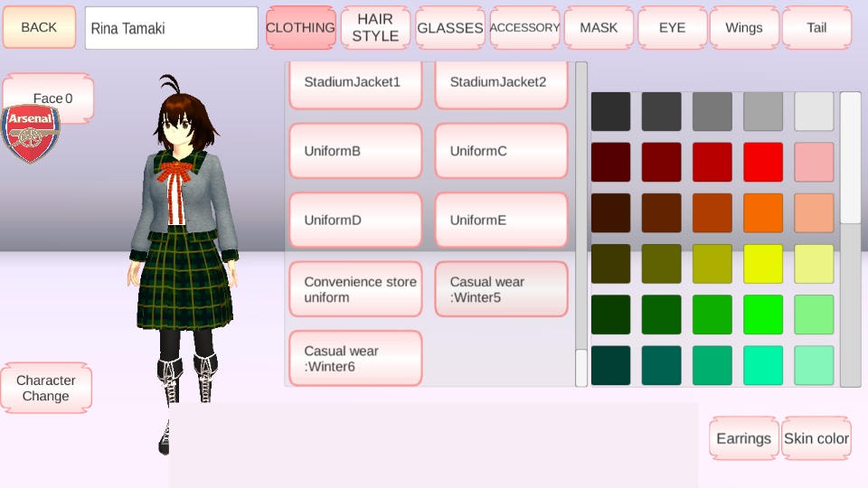Select the Tail tab
868x488 pixels.
click(x=816, y=28)
